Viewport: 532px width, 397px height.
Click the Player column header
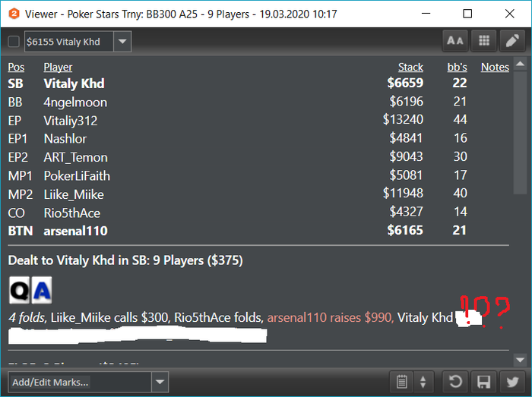pos(58,67)
